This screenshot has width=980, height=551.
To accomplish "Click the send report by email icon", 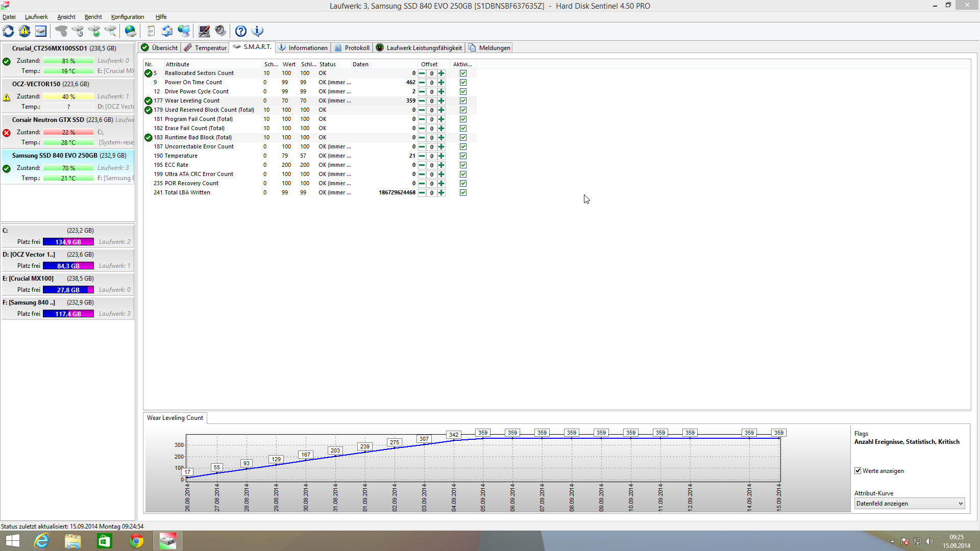I will click(167, 31).
